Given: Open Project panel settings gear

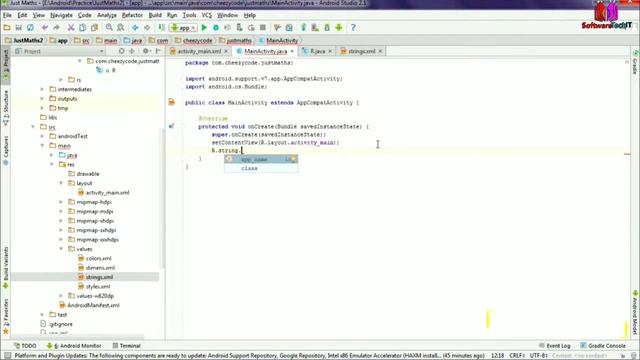Looking at the screenshot, I should pyautogui.click(x=146, y=51).
